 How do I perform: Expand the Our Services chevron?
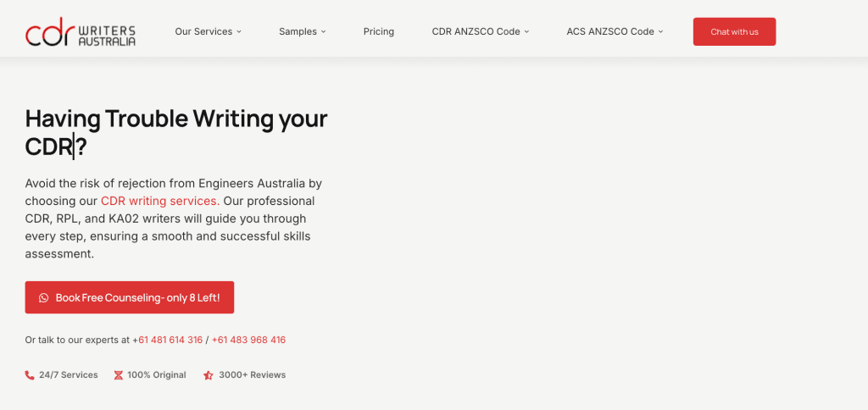coord(239,31)
